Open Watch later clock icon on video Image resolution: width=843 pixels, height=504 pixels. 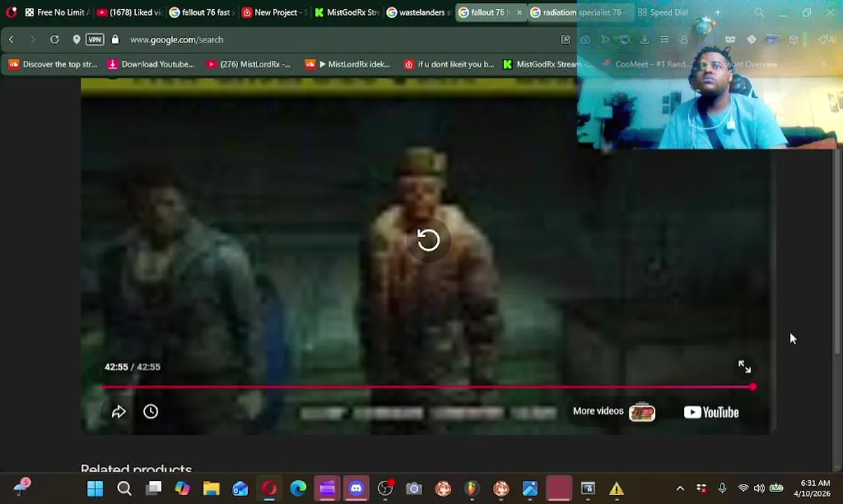pos(151,412)
